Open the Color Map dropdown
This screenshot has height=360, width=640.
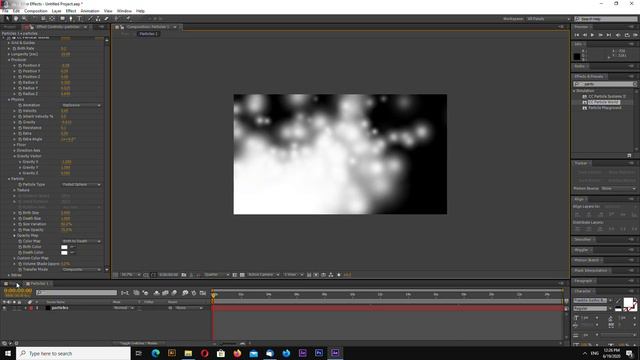point(81,241)
